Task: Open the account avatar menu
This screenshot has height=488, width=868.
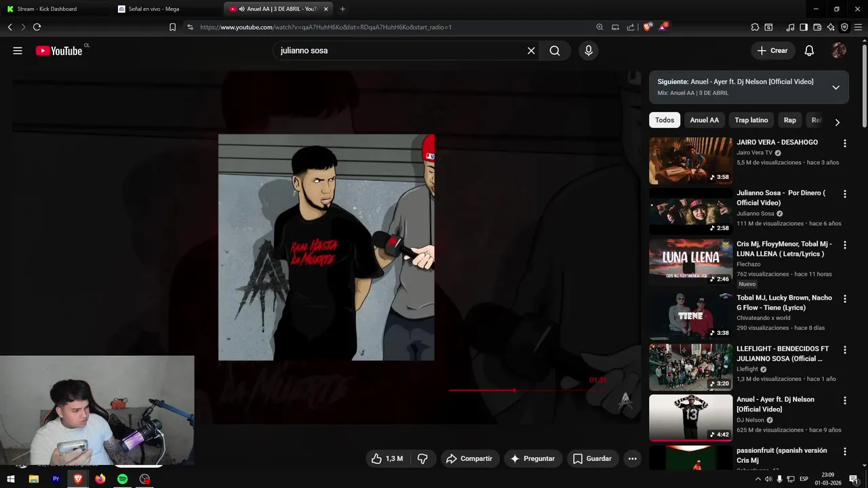Action: tap(839, 51)
